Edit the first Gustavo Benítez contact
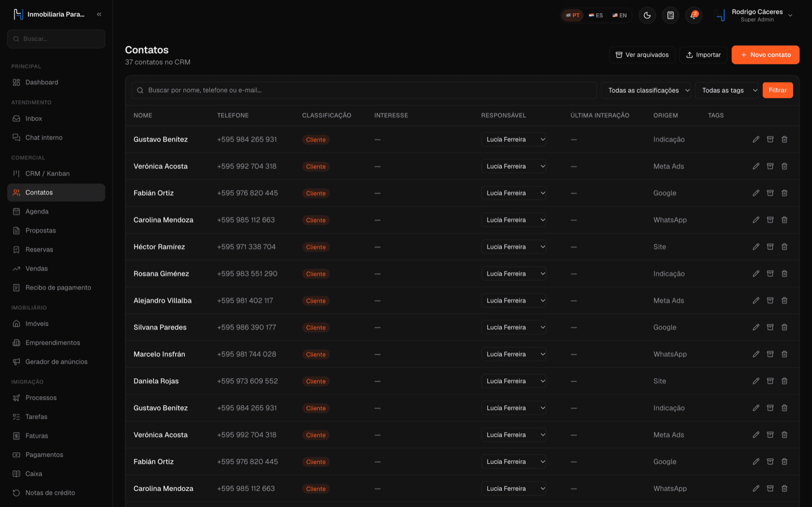Image resolution: width=812 pixels, height=507 pixels. point(756,140)
